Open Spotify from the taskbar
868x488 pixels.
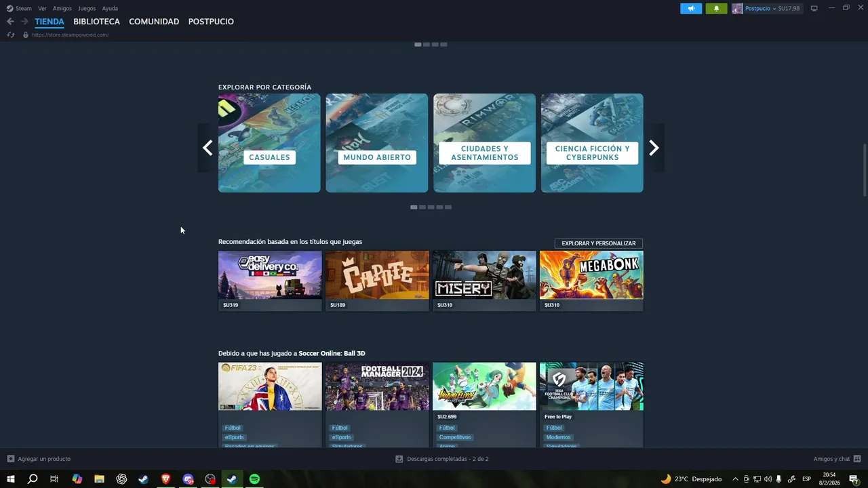click(x=254, y=479)
